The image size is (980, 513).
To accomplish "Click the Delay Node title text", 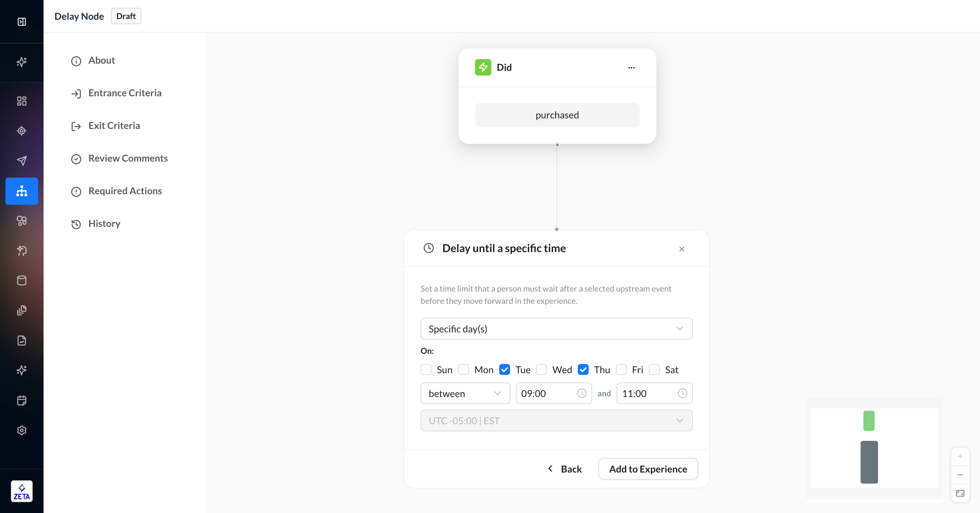I will click(79, 16).
